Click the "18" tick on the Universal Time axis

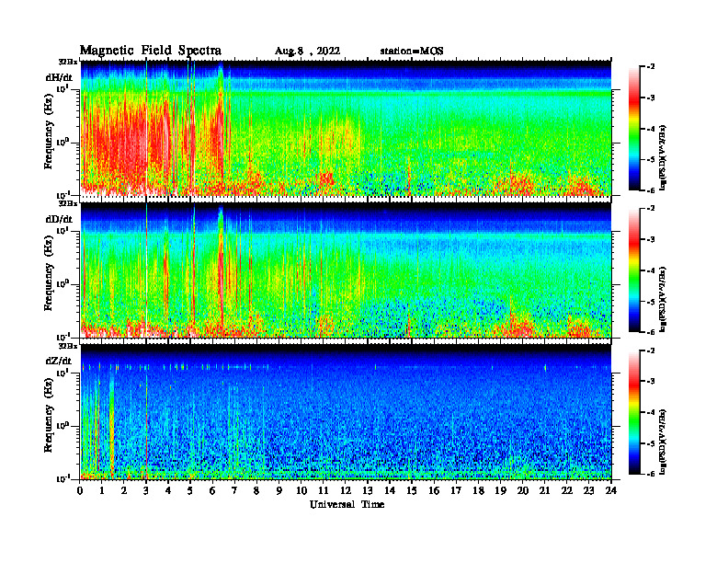coord(478,491)
